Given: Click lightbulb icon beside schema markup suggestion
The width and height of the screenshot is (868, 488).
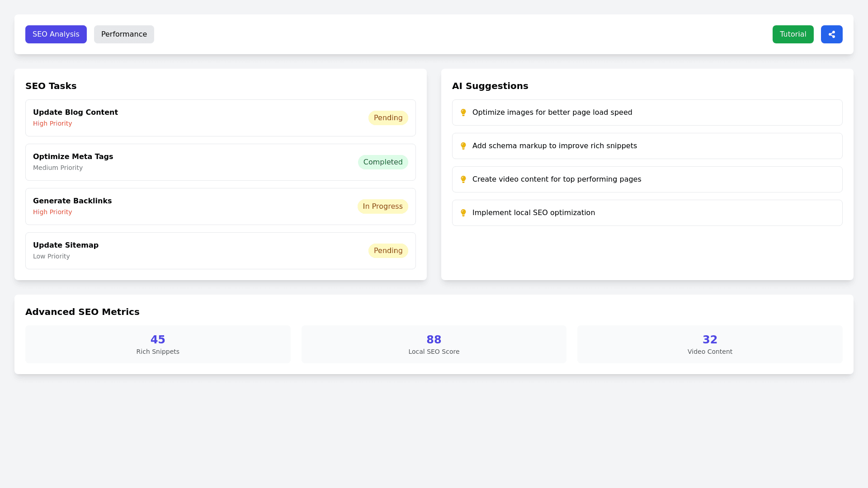Looking at the screenshot, I should click(463, 146).
